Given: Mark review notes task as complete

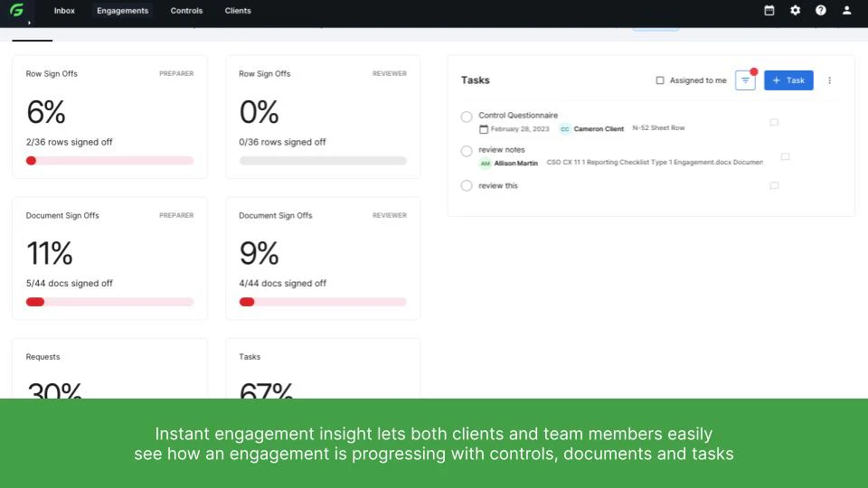Looking at the screenshot, I should tap(467, 151).
